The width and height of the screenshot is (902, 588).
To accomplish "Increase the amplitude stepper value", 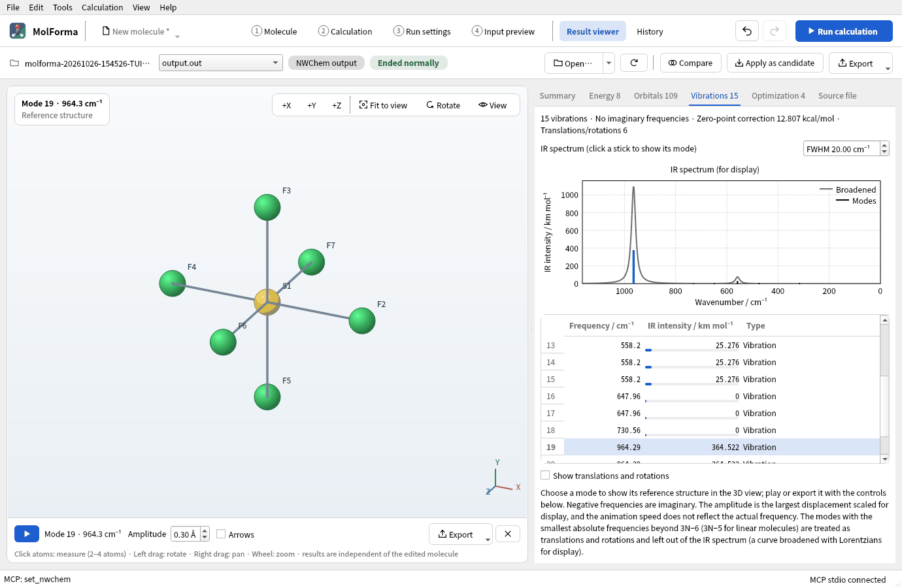I will [205, 531].
